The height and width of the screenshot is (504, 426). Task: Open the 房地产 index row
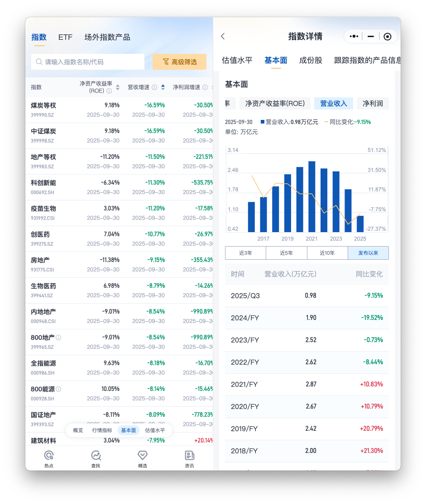point(119,265)
